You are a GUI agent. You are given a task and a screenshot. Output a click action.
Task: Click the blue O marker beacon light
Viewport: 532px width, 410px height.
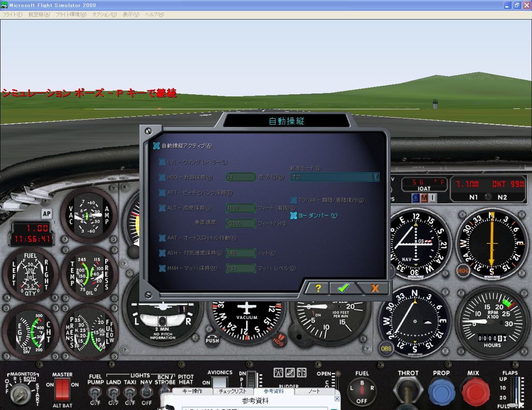[x=416, y=198]
